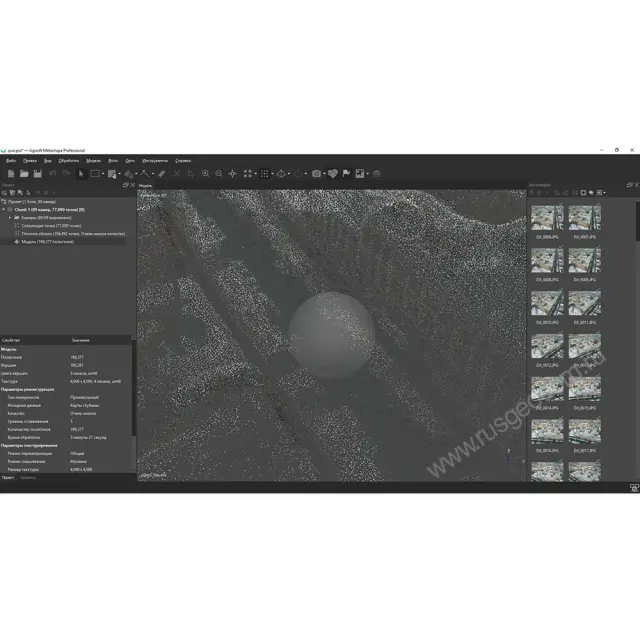Close the Photos panel with its X button
Screen dimensions: 640x640
tap(635, 185)
